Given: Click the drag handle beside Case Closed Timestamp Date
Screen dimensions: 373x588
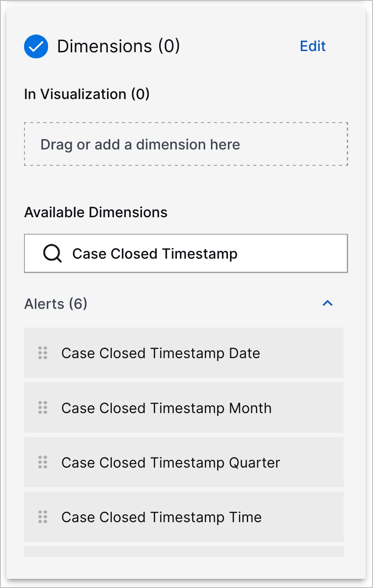Looking at the screenshot, I should 42,353.
